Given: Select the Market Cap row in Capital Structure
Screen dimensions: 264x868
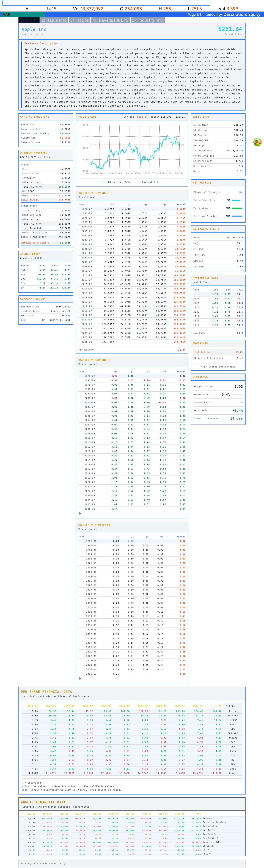Looking at the screenshot, I should (x=46, y=138).
